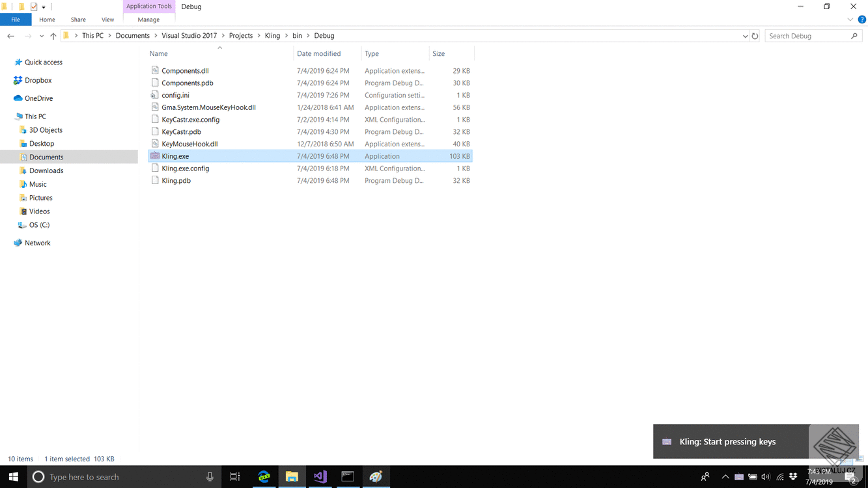Select the config.ini file icon
The image size is (868, 488).
[155, 95]
